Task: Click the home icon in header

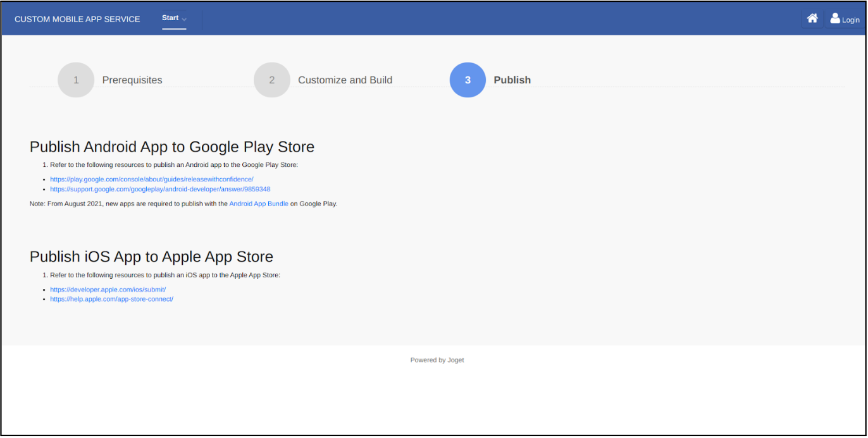Action: coord(812,19)
